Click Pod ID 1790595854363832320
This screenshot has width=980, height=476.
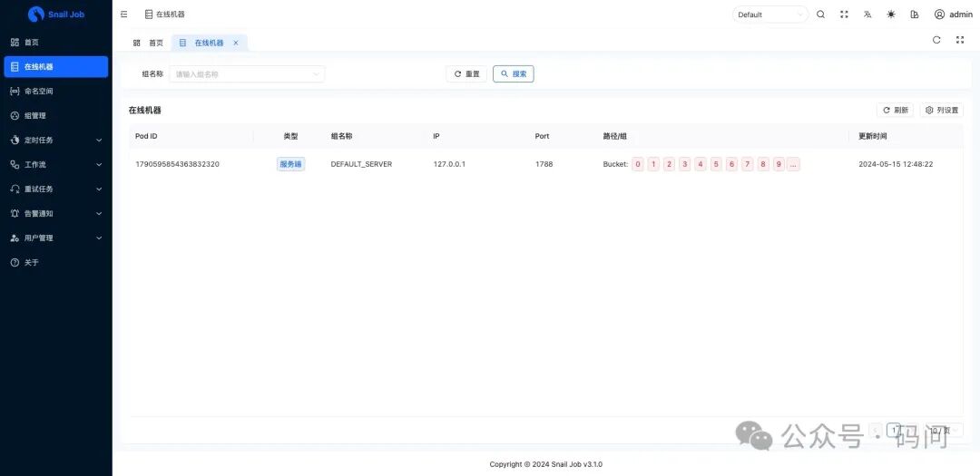tap(178, 164)
